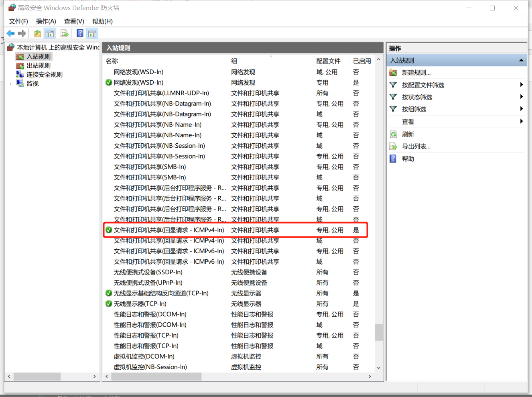Click rules list vertical scrollbar thumb

click(378, 332)
